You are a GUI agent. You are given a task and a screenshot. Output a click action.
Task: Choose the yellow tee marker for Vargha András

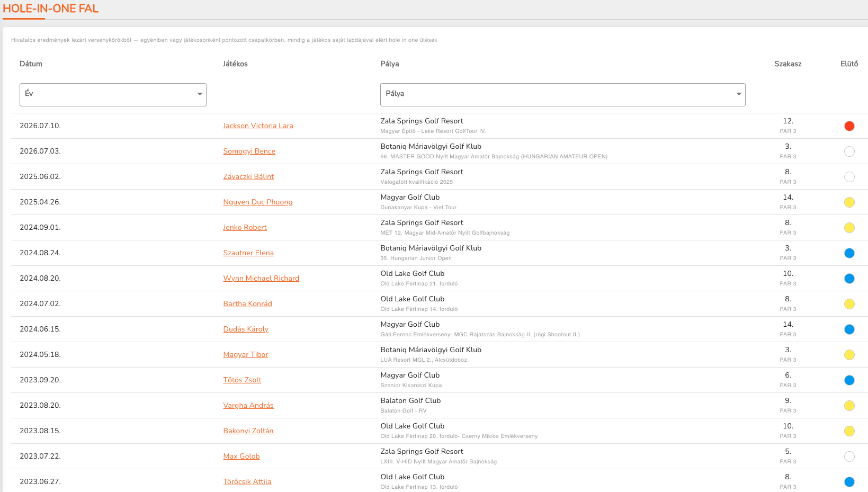tap(849, 406)
